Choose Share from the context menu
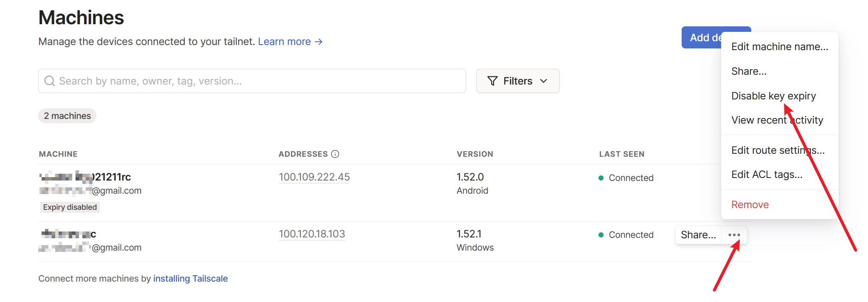 pyautogui.click(x=749, y=71)
